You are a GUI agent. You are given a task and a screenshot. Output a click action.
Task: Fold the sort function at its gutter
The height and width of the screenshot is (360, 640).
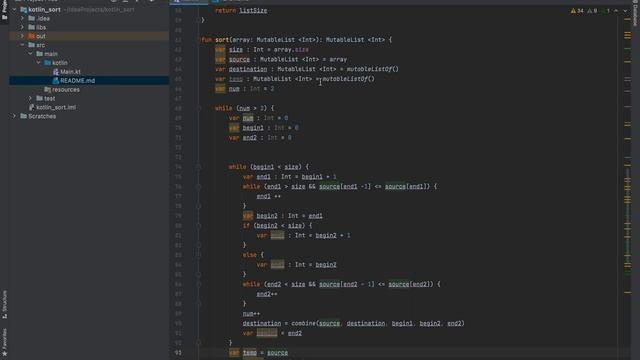pos(199,40)
